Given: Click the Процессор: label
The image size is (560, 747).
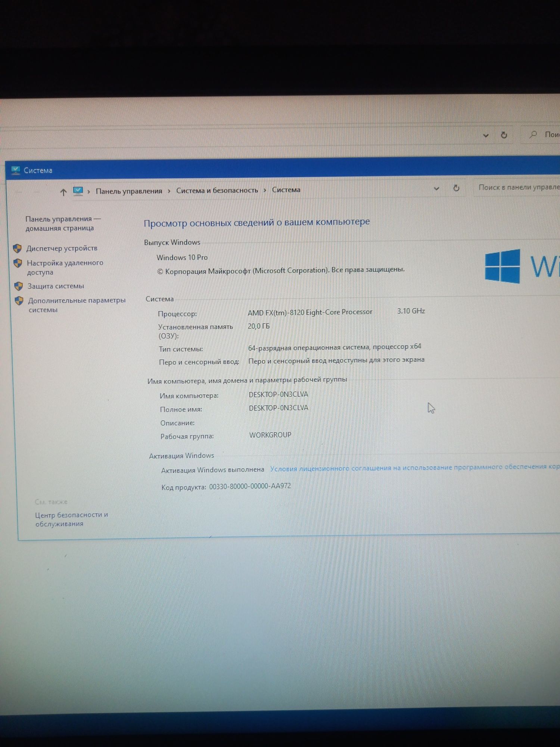Looking at the screenshot, I should click(x=177, y=314).
